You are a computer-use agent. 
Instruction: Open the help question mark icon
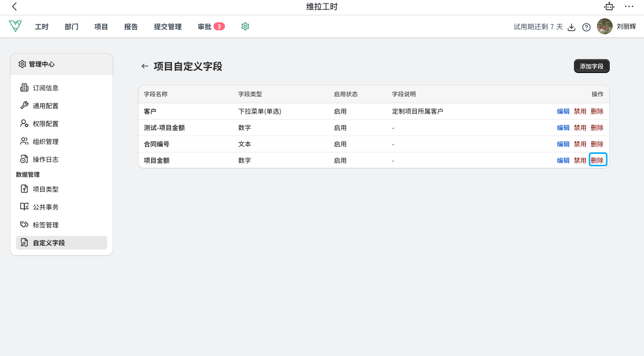tap(586, 27)
